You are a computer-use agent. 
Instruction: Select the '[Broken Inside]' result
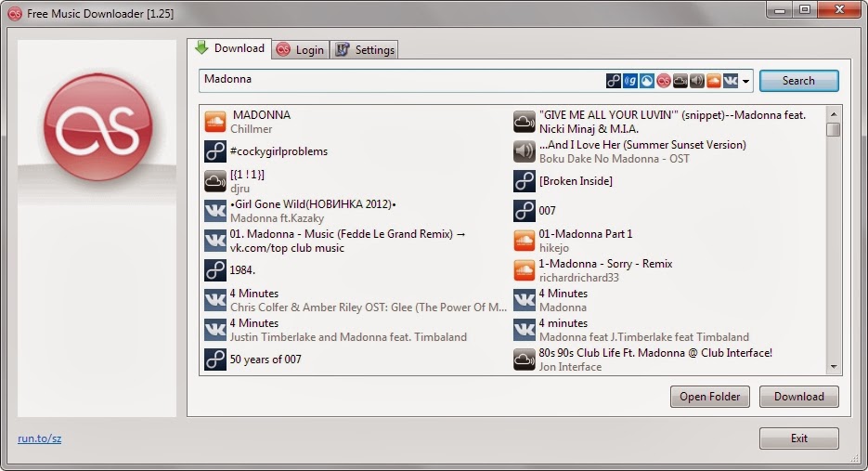pyautogui.click(x=576, y=181)
